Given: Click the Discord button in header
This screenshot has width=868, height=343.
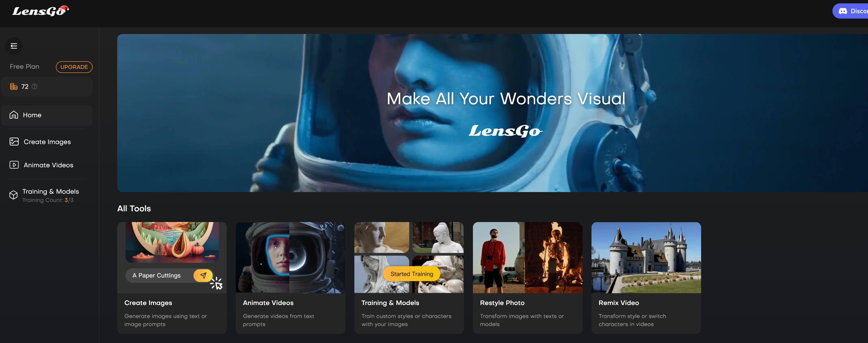Looking at the screenshot, I should click(850, 11).
